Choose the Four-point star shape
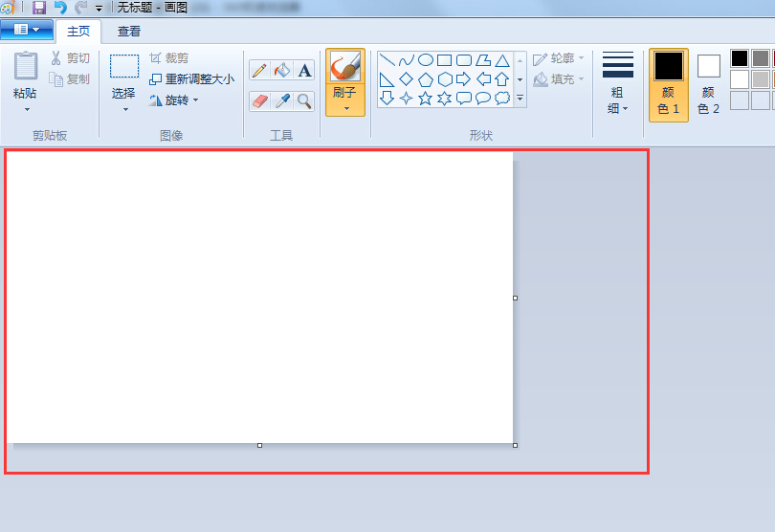Viewport: 775px width, 532px height. point(407,98)
